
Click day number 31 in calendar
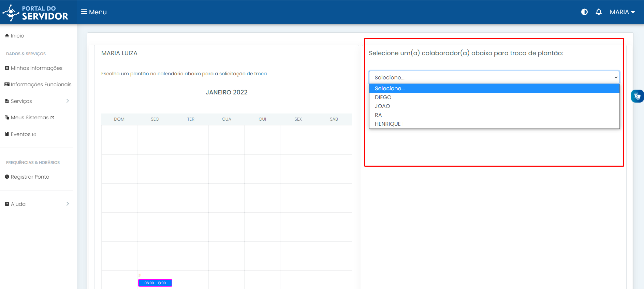pyautogui.click(x=140, y=275)
